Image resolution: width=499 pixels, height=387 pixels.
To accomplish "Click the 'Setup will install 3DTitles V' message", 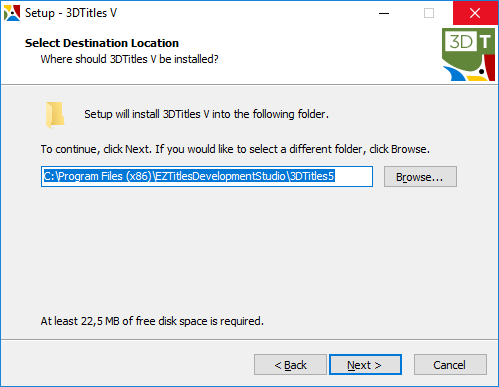I will point(206,114).
